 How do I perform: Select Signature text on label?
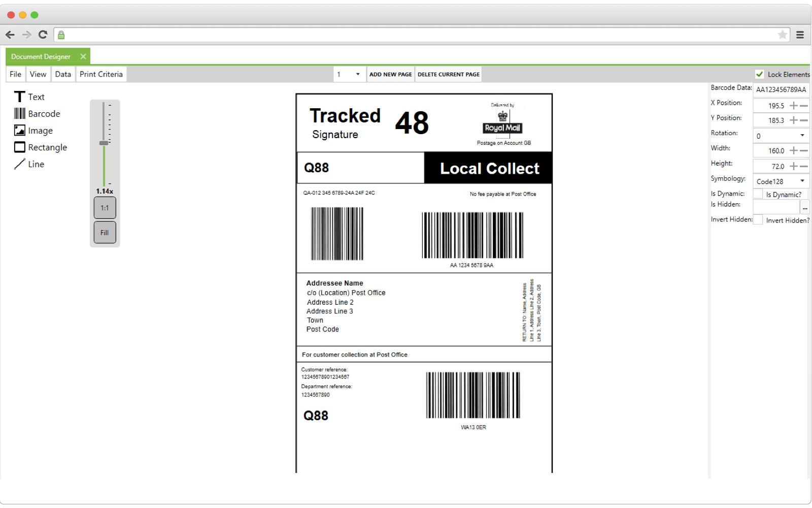[335, 135]
